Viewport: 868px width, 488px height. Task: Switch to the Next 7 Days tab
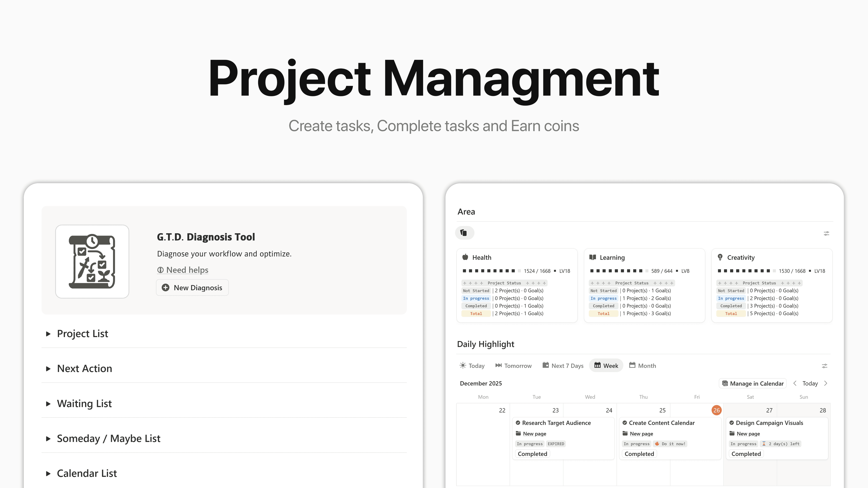pos(563,366)
